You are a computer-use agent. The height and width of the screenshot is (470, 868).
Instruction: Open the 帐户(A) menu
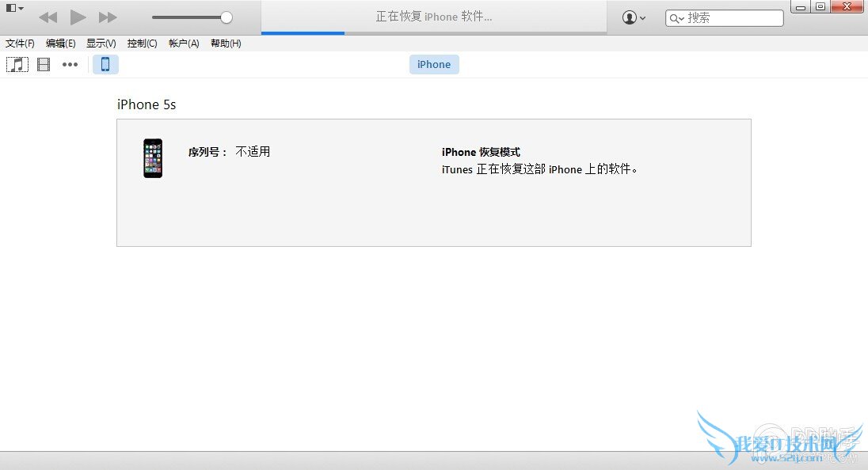tap(184, 44)
